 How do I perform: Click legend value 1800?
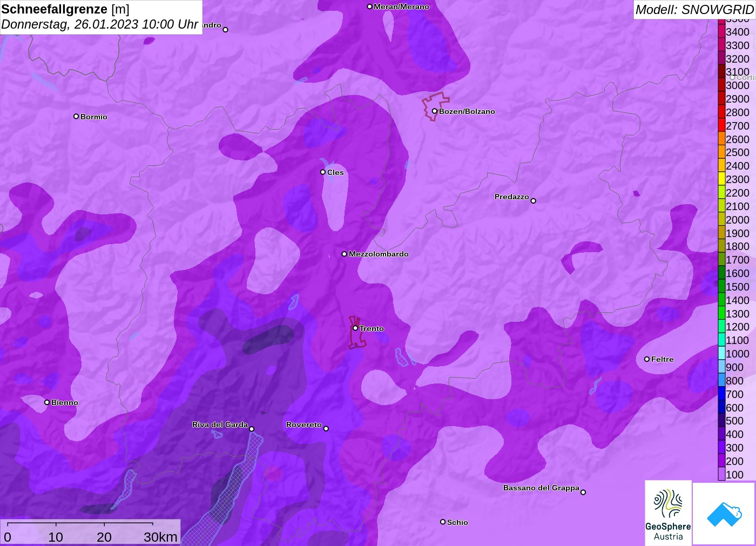pos(738,246)
